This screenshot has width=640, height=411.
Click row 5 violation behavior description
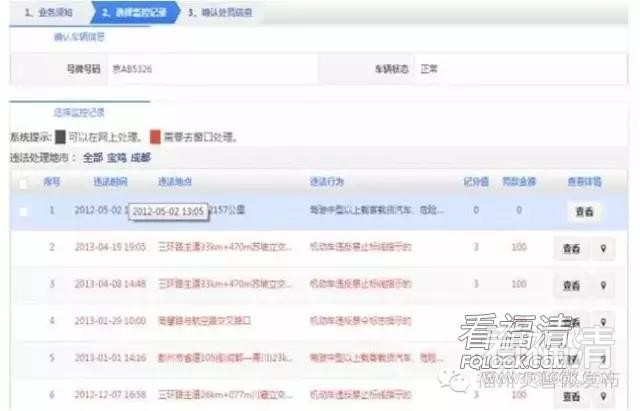point(377,358)
